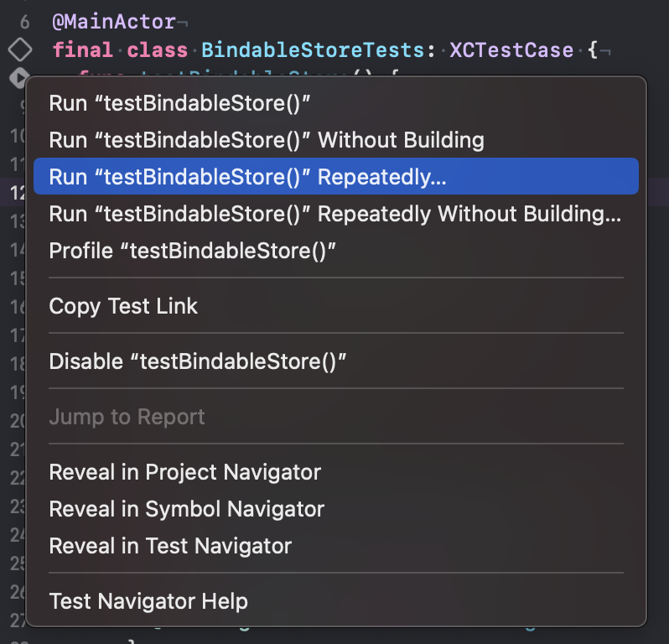The image size is (669, 644).
Task: Place cursor on the "class" keyword
Action: [158, 50]
